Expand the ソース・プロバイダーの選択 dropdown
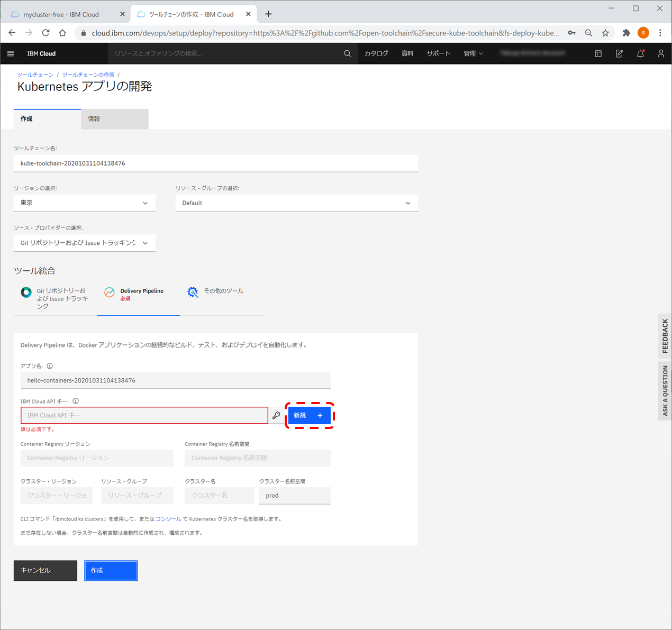 pos(85,243)
